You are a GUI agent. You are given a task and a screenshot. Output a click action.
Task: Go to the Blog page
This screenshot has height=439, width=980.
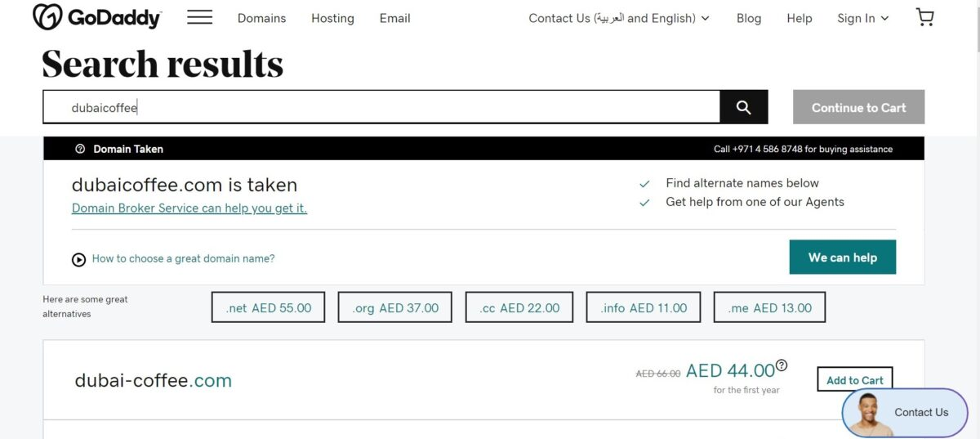coord(748,18)
